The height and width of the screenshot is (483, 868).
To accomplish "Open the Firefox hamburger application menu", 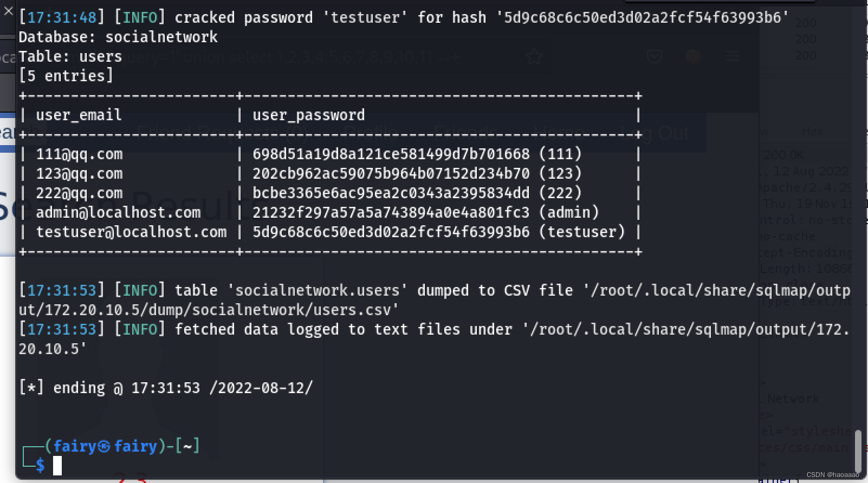I will (733, 56).
